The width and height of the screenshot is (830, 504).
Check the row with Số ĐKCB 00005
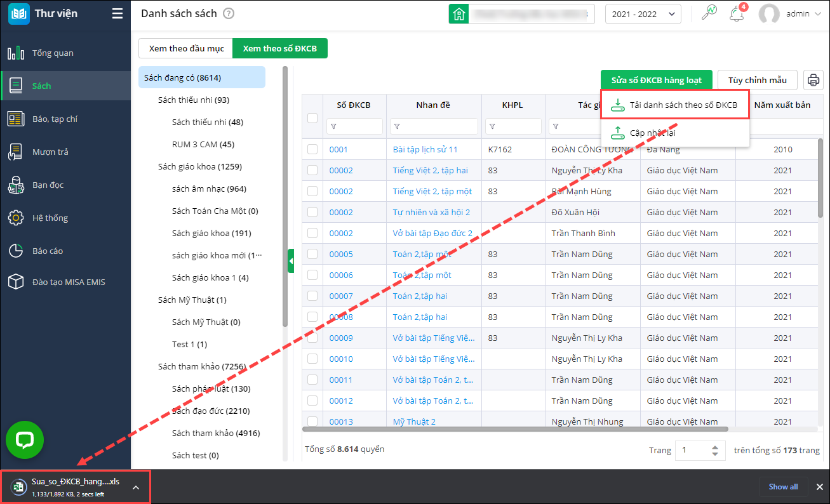[x=312, y=254]
